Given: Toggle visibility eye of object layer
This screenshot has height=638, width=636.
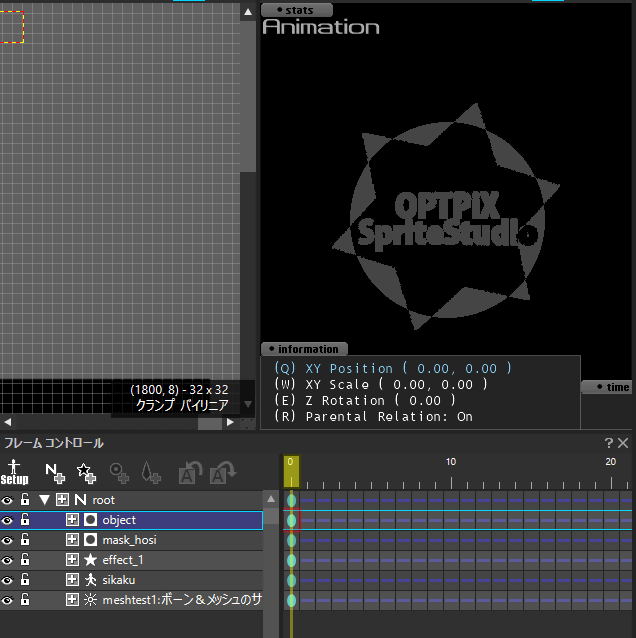Looking at the screenshot, I should tap(7, 520).
